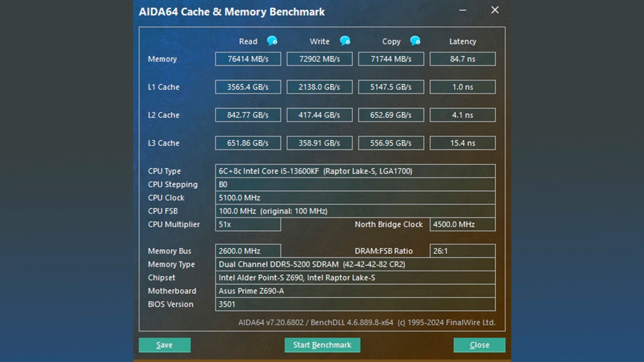Click the CPU Clock value 5100.0 MHz

[x=355, y=197]
